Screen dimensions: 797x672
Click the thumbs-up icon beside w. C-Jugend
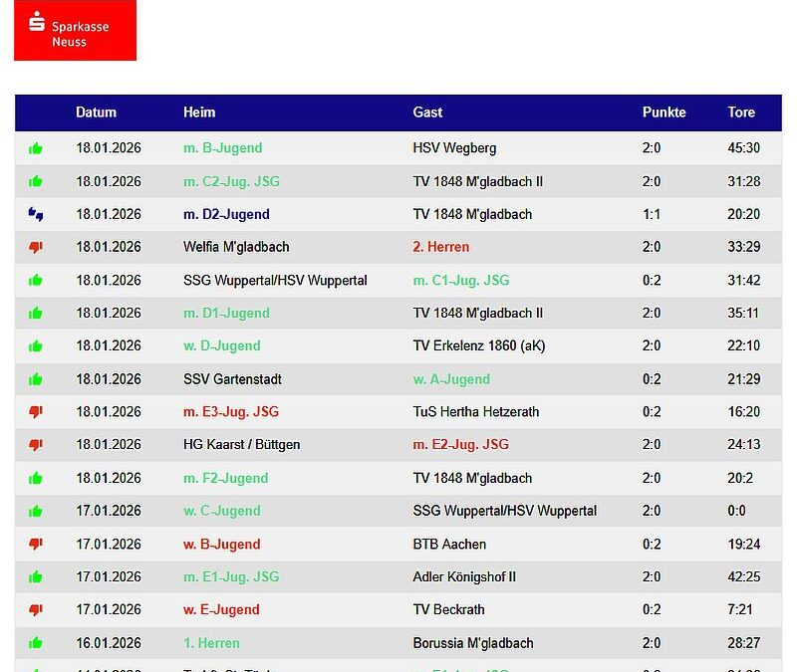[36, 511]
